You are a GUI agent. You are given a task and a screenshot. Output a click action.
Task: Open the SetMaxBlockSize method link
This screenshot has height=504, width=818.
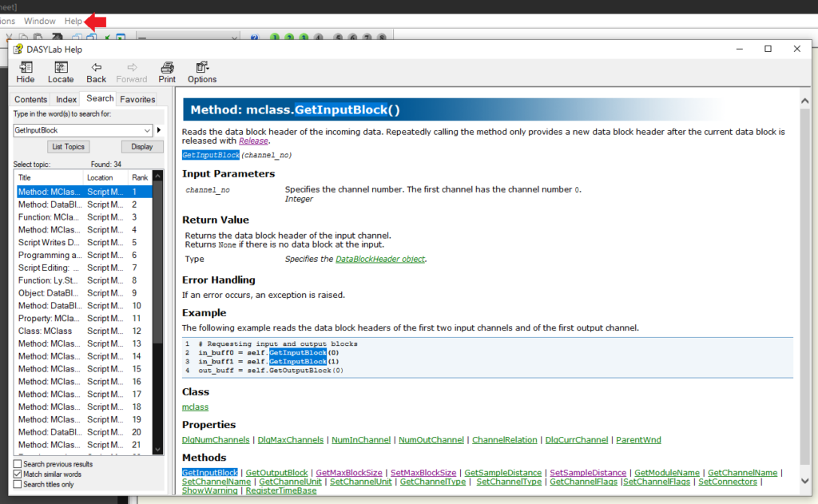tap(423, 473)
